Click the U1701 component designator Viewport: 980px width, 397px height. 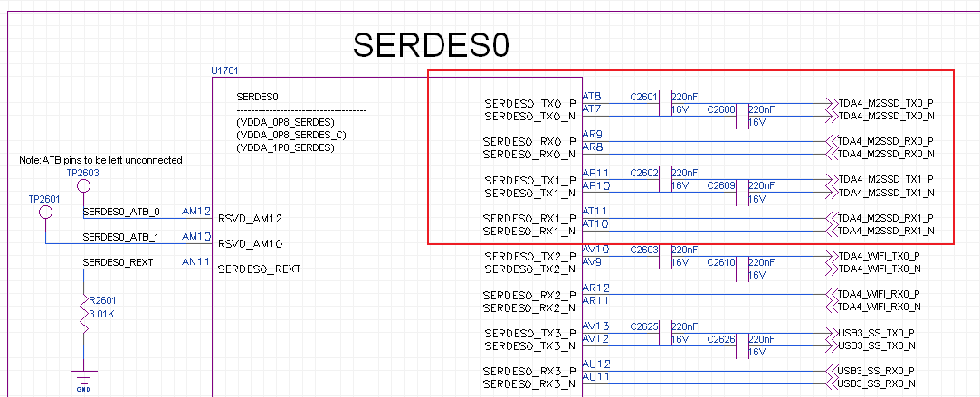[224, 71]
